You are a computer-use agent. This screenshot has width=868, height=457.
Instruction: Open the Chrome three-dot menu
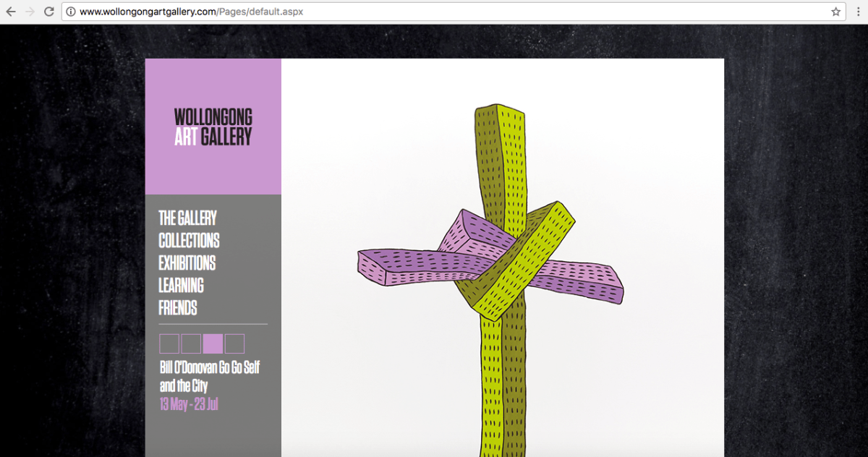[x=858, y=12]
